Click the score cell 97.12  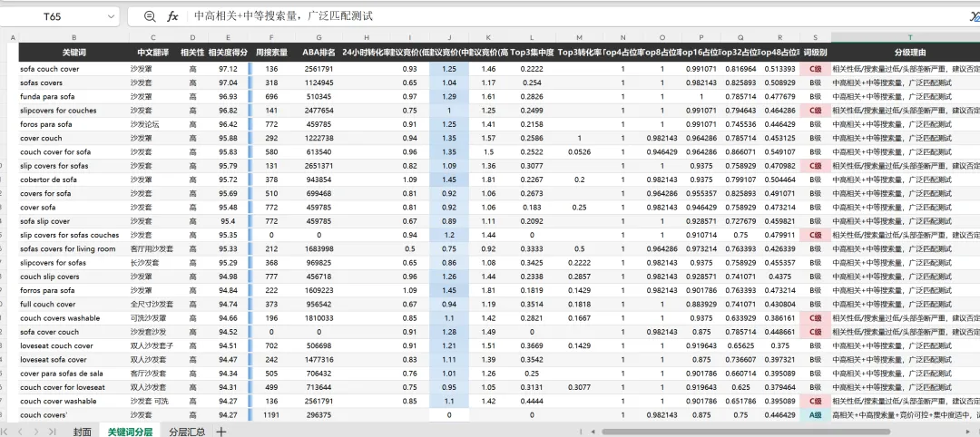[x=228, y=69]
